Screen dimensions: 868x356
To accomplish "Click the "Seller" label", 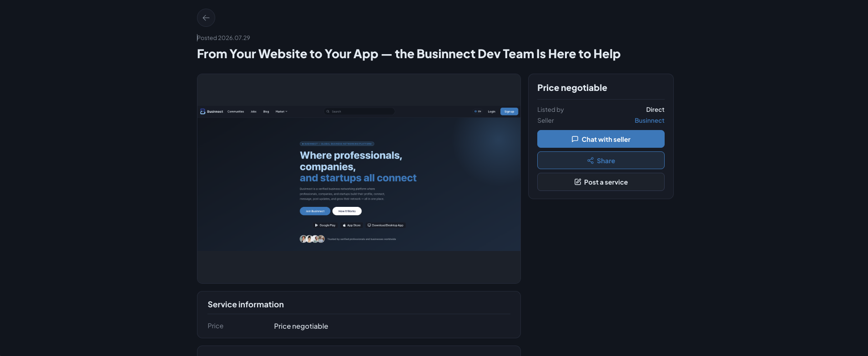I will pyautogui.click(x=545, y=120).
